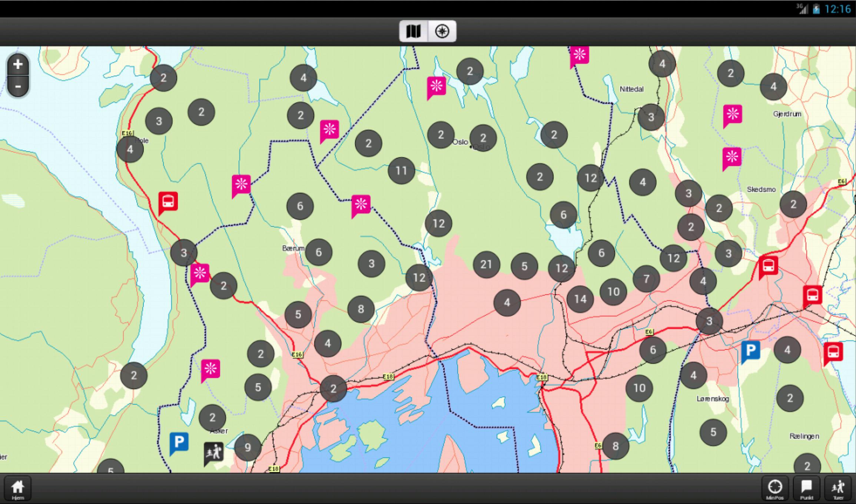Expand the cluster labeled 11 in Nordmarka
This screenshot has width=856, height=504.
(401, 170)
